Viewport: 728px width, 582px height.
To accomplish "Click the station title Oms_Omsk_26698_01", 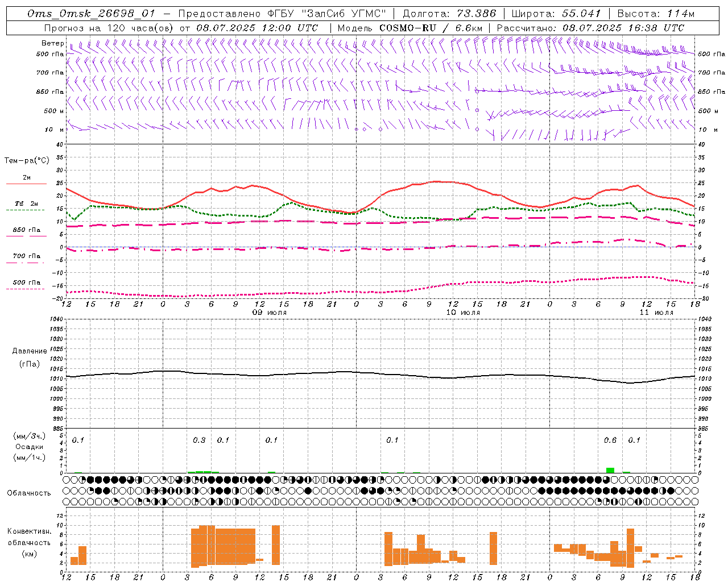I will coord(90,14).
